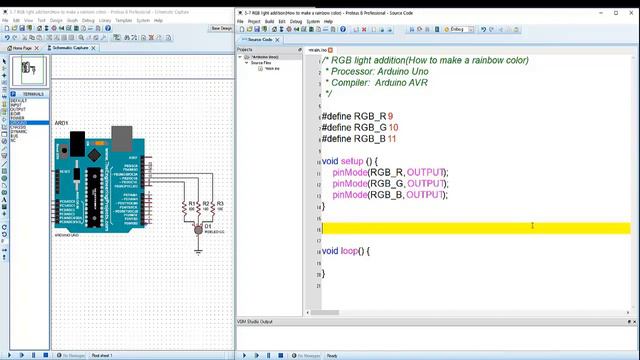The image size is (640, 360).
Task: Click the Terminals list 'P' pick icon
Action: pyautogui.click(x=13, y=94)
